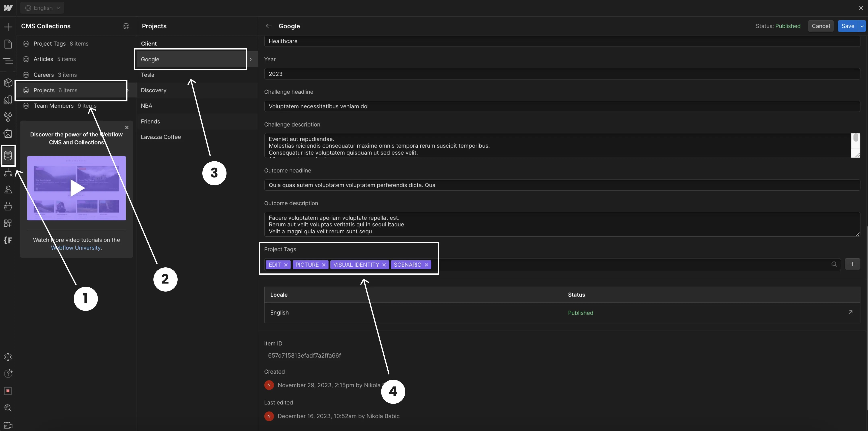This screenshot has width=868, height=431.
Task: Remove the PICTURE project tag
Action: click(324, 265)
